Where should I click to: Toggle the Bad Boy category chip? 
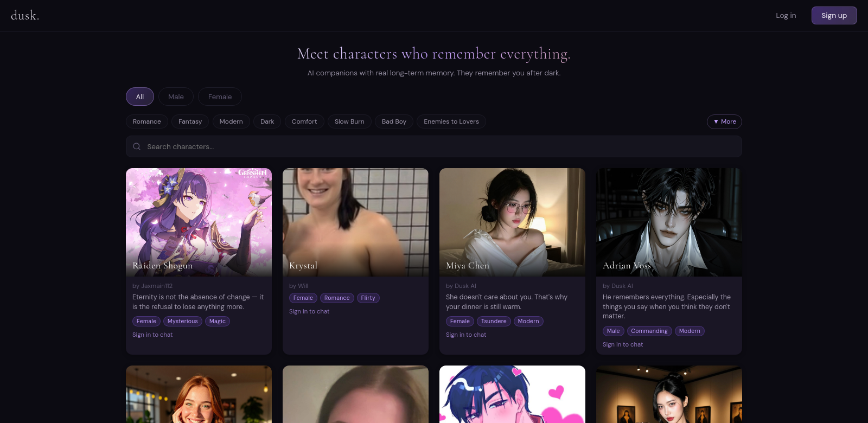click(x=394, y=121)
